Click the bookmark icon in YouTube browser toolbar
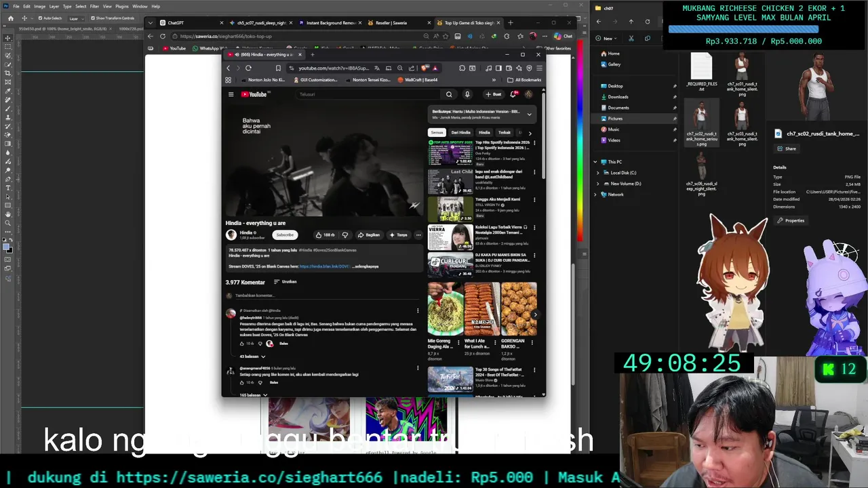 pyautogui.click(x=278, y=68)
